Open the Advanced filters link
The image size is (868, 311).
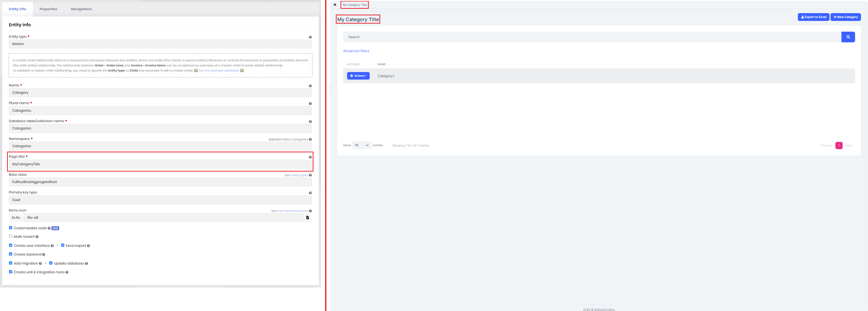pos(356,51)
